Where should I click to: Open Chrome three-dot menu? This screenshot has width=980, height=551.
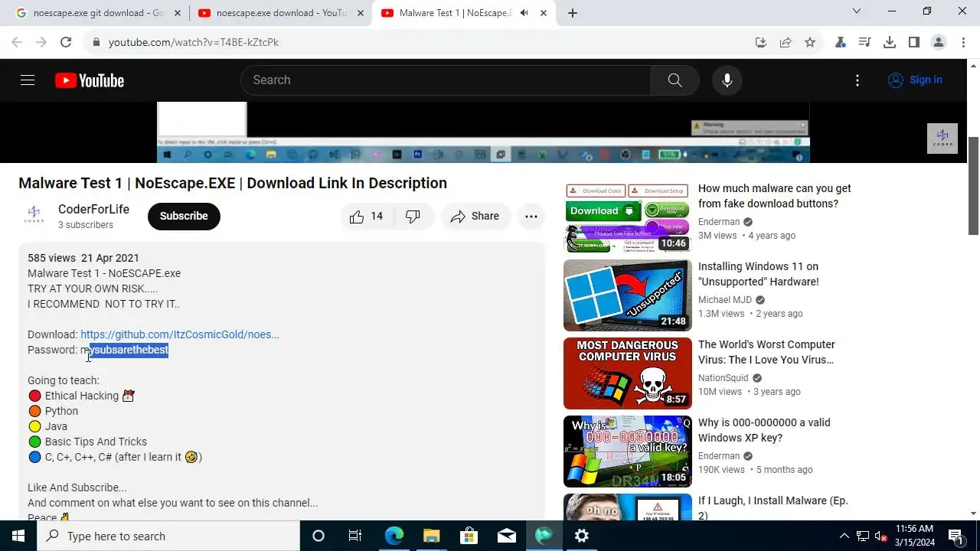tap(963, 42)
